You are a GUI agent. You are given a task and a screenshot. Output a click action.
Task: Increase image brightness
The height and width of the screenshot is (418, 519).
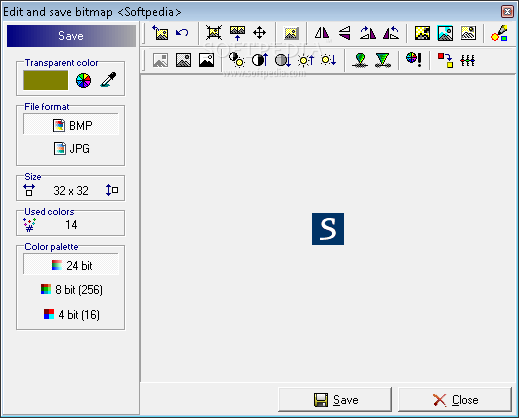pos(306,60)
